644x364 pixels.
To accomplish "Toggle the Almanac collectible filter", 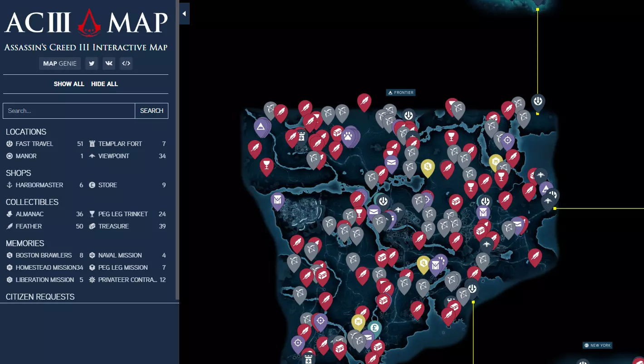I will point(45,214).
